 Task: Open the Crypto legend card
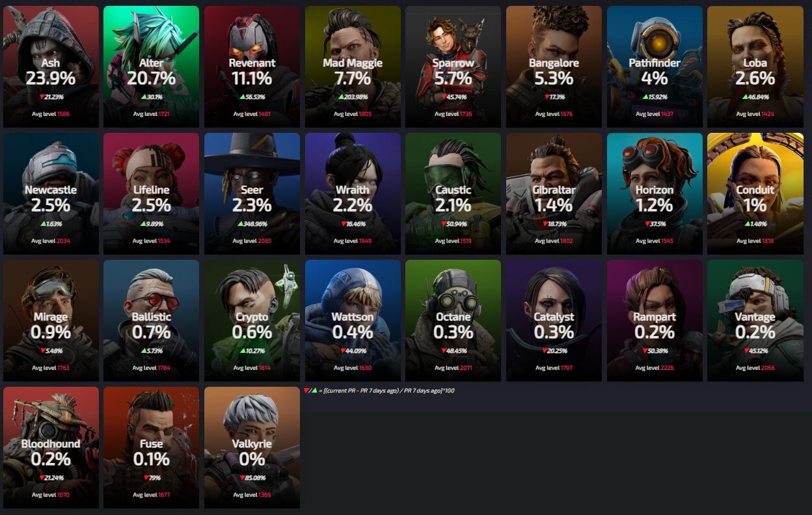click(x=252, y=321)
